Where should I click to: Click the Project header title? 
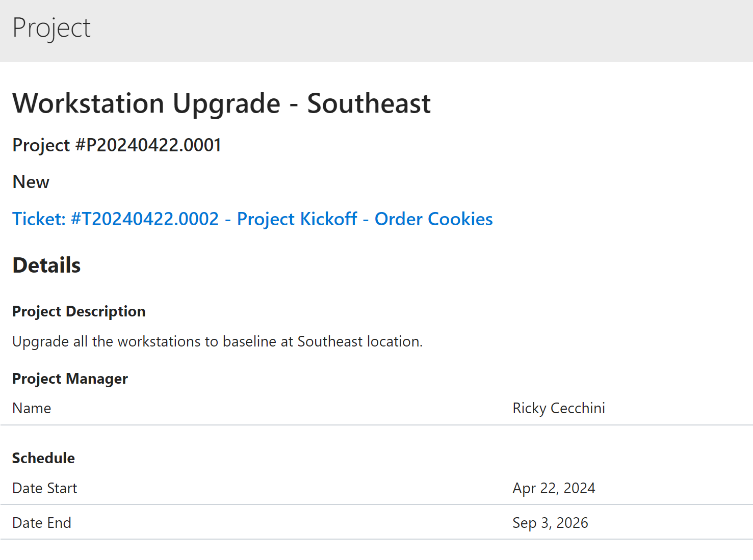tap(51, 28)
